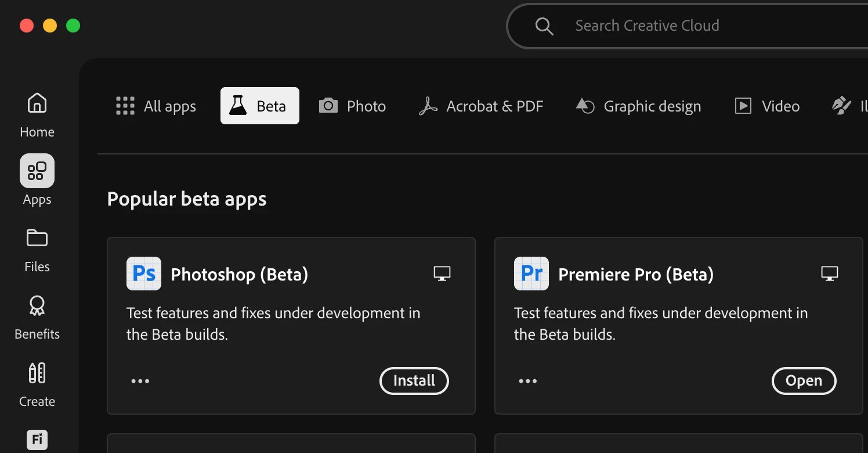Open the Create section icon
The image size is (868, 453).
tap(37, 373)
